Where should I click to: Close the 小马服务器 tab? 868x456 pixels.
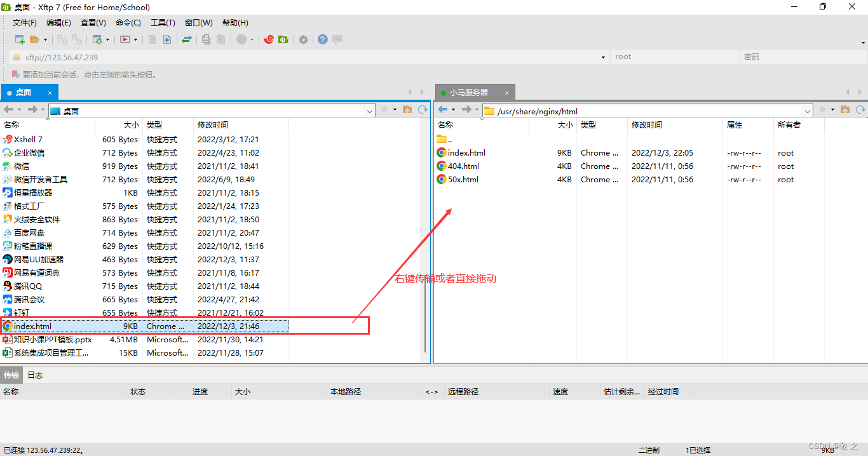(506, 93)
